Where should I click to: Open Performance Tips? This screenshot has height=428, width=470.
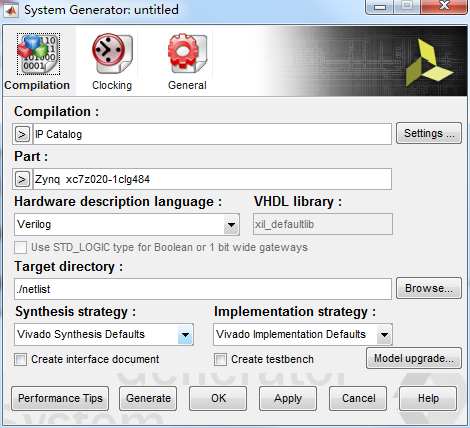(x=60, y=398)
